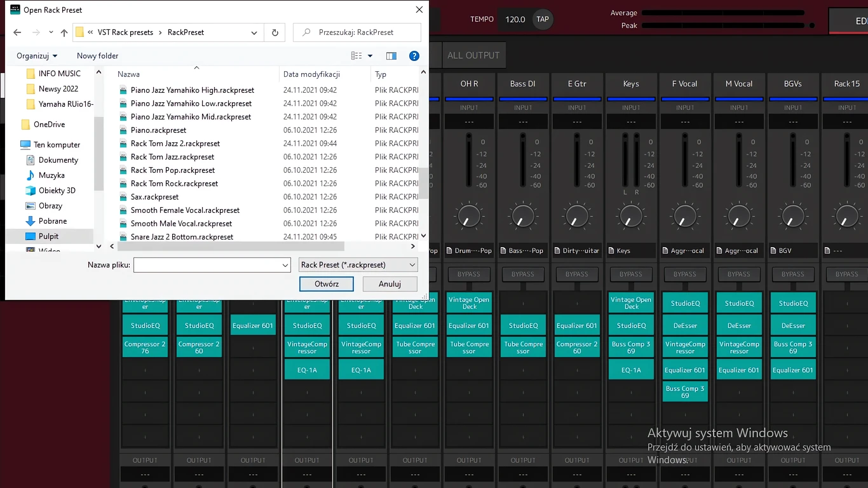Screen dimensions: 868x488
Task: Open recent locations dropdown arrow
Action: (51, 32)
